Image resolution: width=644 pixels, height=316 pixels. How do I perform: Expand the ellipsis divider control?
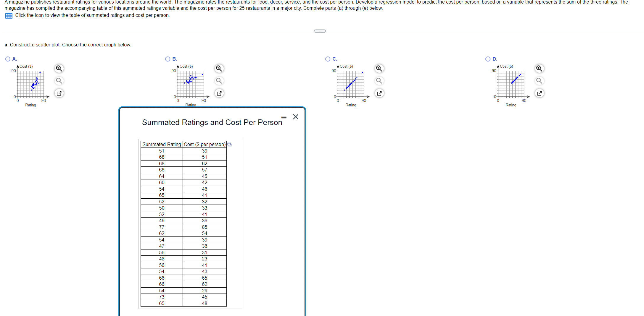click(x=320, y=31)
